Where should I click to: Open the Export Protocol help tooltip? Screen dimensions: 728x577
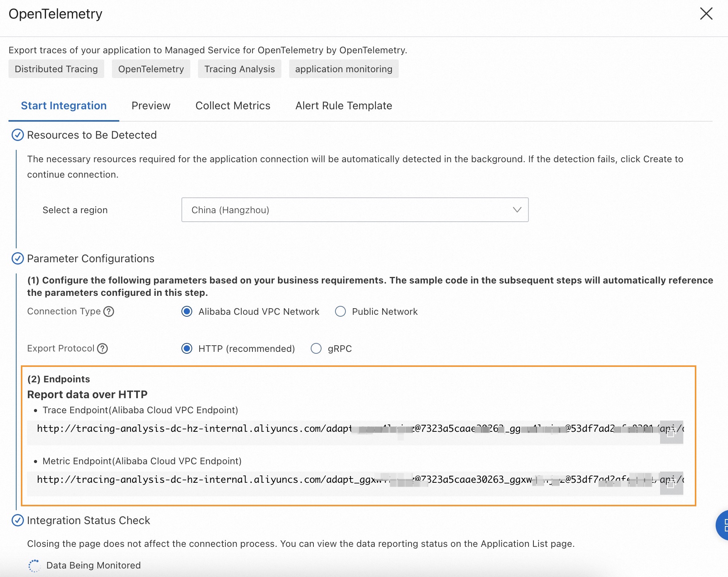click(102, 348)
